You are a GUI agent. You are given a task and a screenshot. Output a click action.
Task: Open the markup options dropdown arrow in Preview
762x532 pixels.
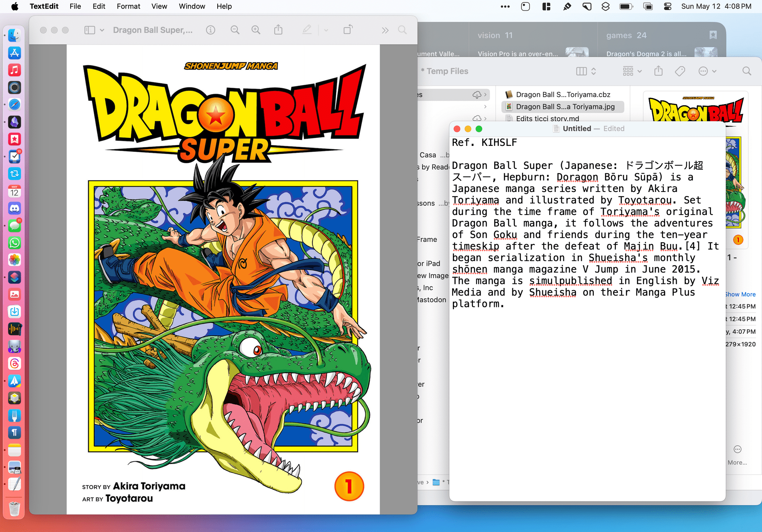(x=326, y=30)
